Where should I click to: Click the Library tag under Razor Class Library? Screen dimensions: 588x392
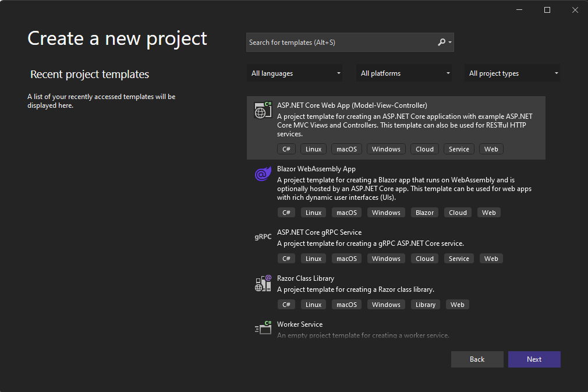coord(425,304)
